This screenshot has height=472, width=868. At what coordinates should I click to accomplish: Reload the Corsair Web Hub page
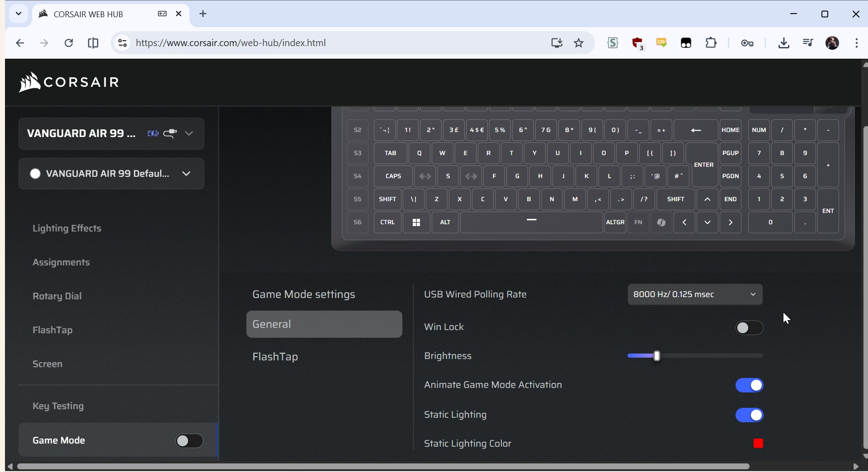(69, 43)
